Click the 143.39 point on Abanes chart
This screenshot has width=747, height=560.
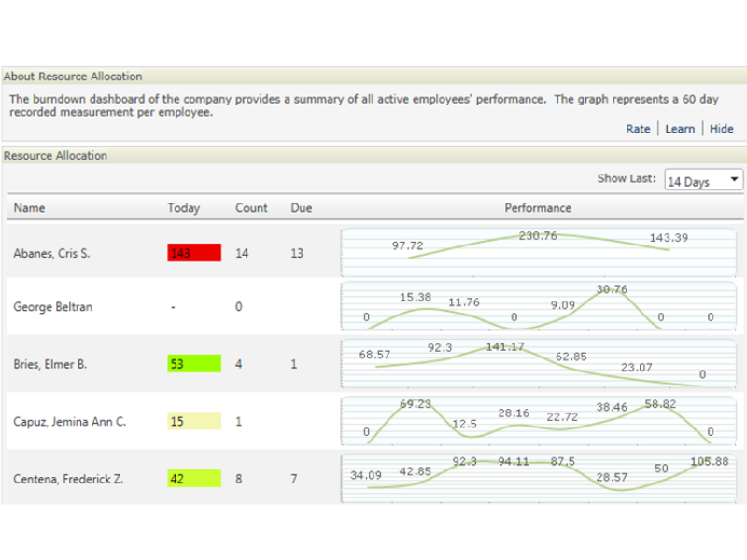[x=669, y=238]
